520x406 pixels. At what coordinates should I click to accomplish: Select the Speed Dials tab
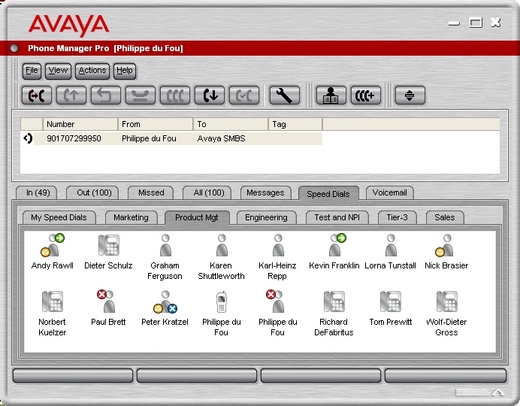pyautogui.click(x=328, y=194)
